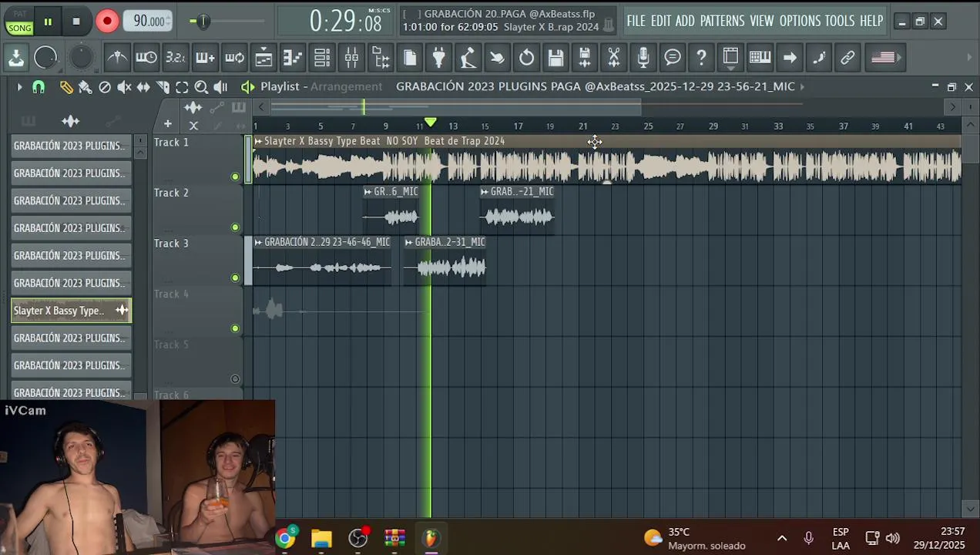Open Slayter X Bassy audio clip menu on Track 1
The width and height of the screenshot is (980, 555).
[259, 141]
